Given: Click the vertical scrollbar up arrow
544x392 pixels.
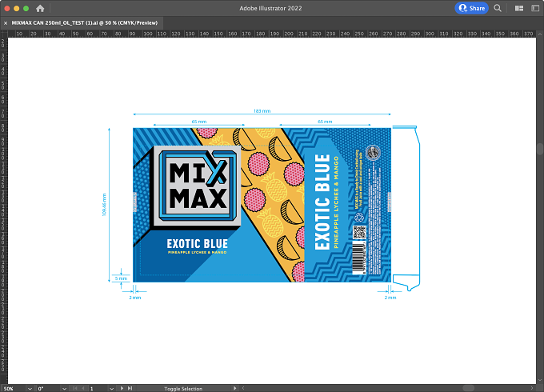Looking at the screenshot, I should 540,34.
